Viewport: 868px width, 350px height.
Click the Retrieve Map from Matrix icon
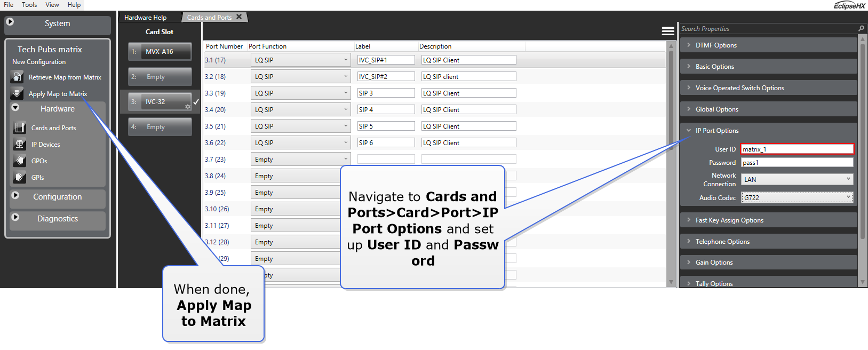[x=18, y=77]
